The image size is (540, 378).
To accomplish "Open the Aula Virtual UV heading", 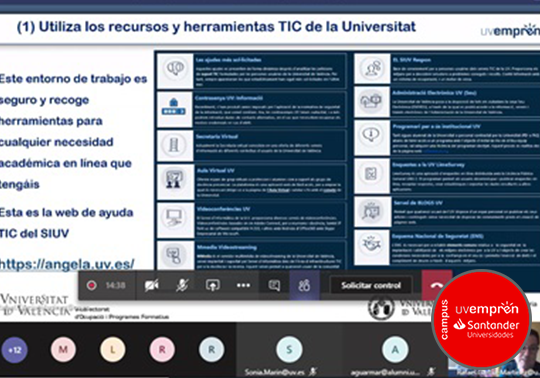I will pyautogui.click(x=216, y=170).
